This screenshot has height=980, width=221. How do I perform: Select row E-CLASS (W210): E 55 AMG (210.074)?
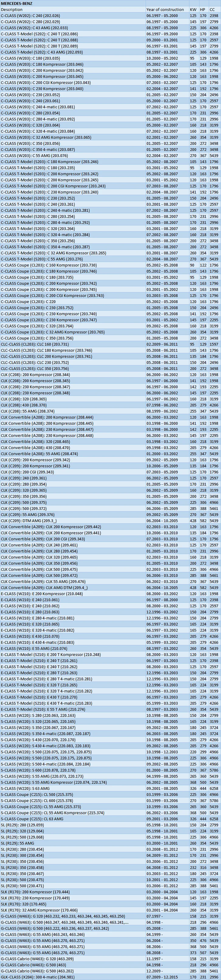coord(110,649)
